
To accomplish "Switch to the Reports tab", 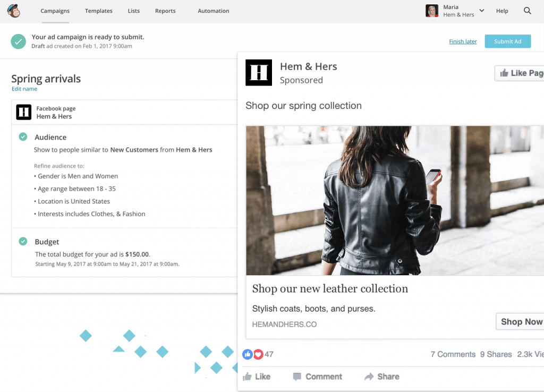I will click(165, 11).
